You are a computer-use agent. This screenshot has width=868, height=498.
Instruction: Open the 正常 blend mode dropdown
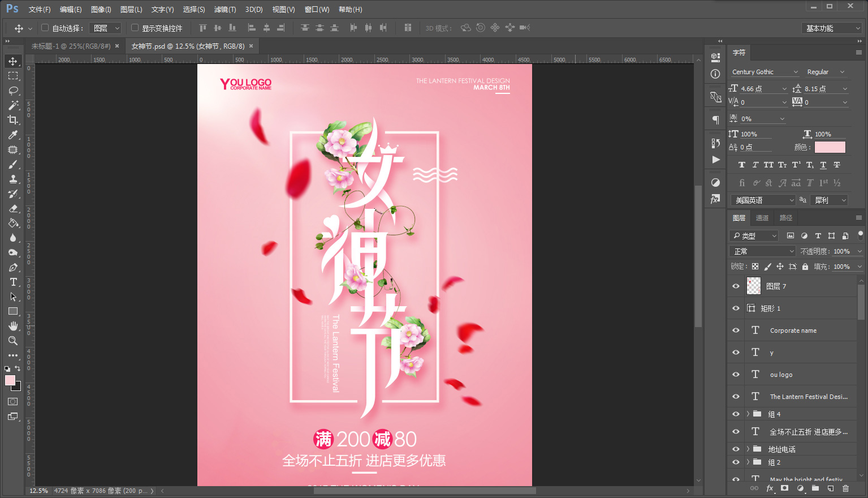[x=763, y=251]
